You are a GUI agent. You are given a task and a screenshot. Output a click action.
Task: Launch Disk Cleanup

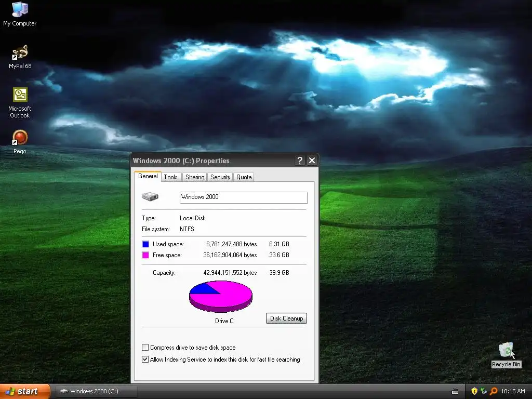click(x=286, y=318)
